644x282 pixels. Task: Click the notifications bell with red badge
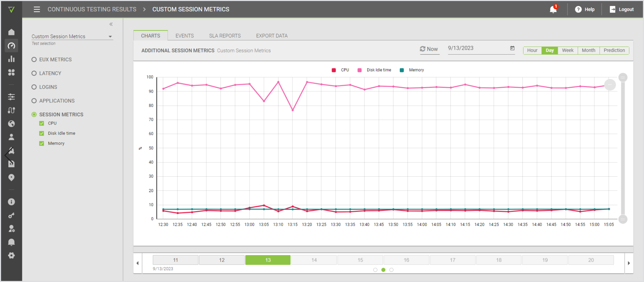[x=553, y=9]
